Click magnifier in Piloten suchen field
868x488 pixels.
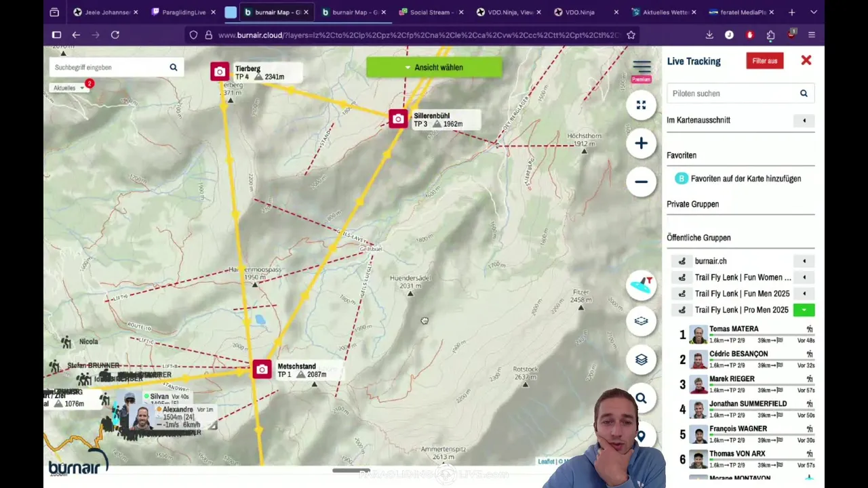[x=804, y=94]
